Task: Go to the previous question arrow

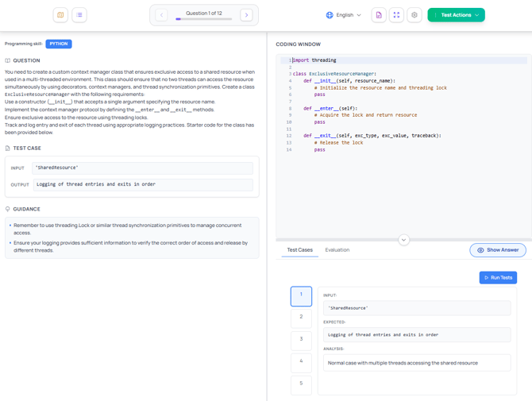Action: 161,15
